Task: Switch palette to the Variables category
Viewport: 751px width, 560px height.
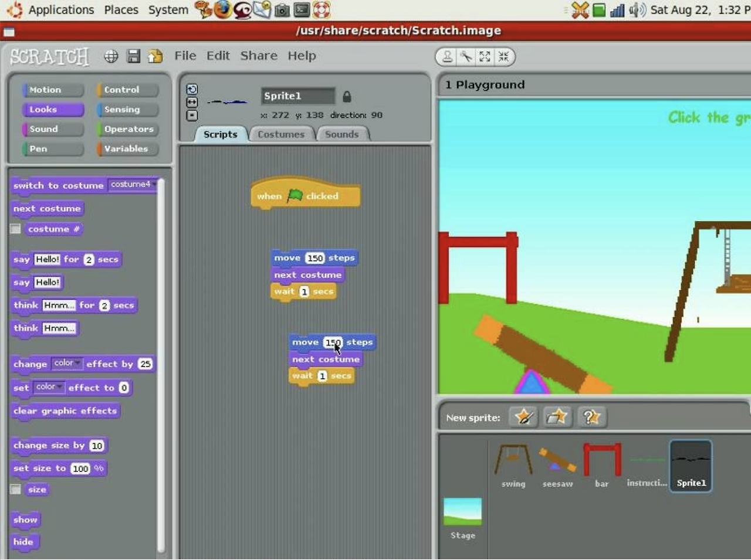Action: coord(128,149)
